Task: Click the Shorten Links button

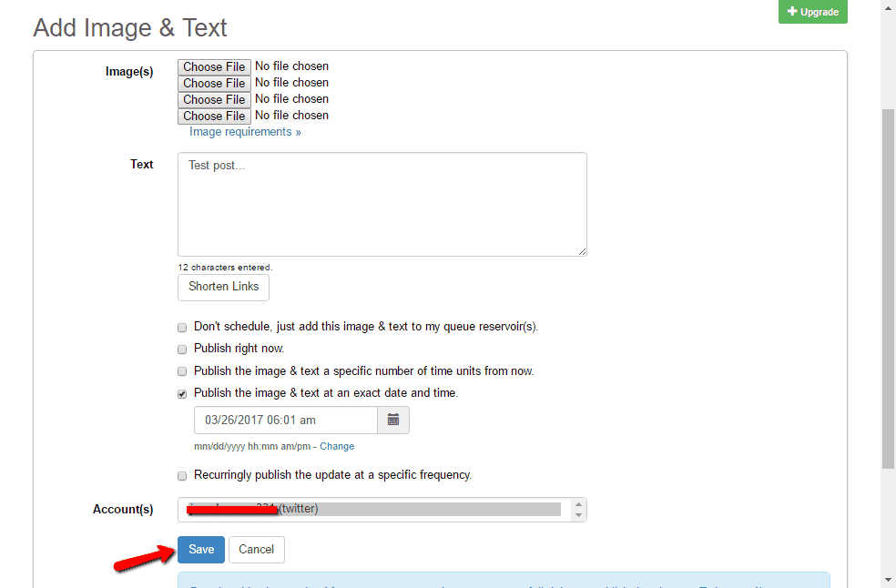Action: coord(223,287)
